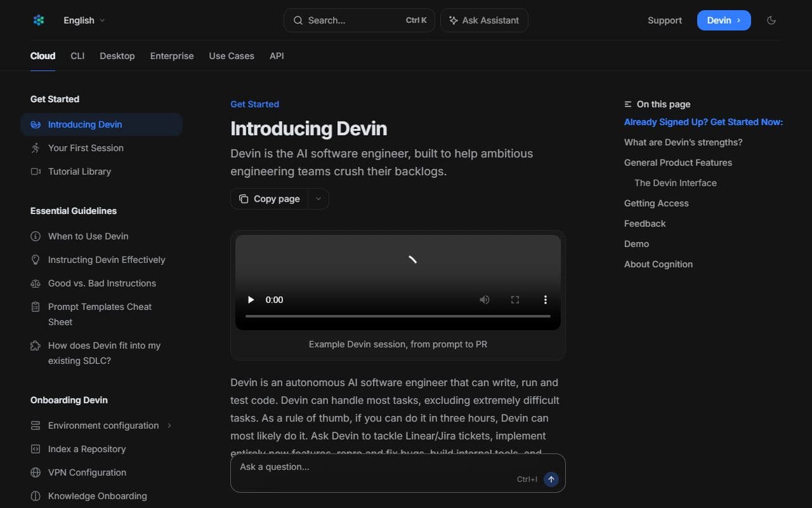
Task: Click the blue Devin button
Action: [724, 20]
